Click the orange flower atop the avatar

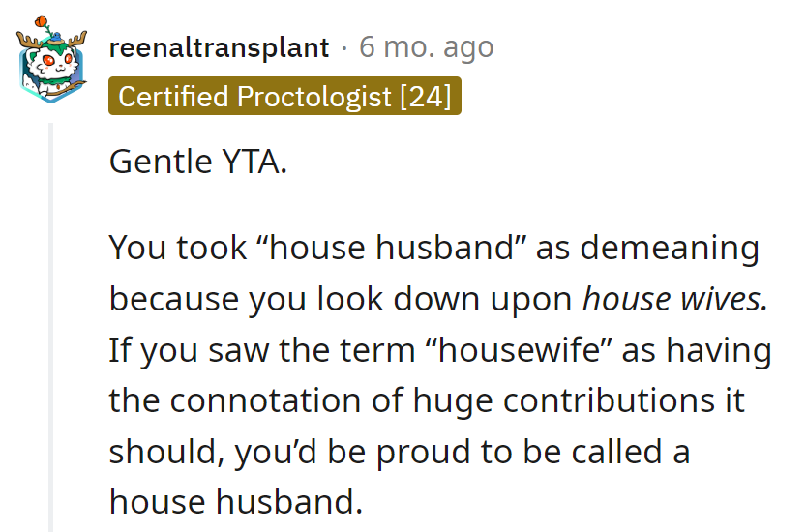tap(42, 22)
